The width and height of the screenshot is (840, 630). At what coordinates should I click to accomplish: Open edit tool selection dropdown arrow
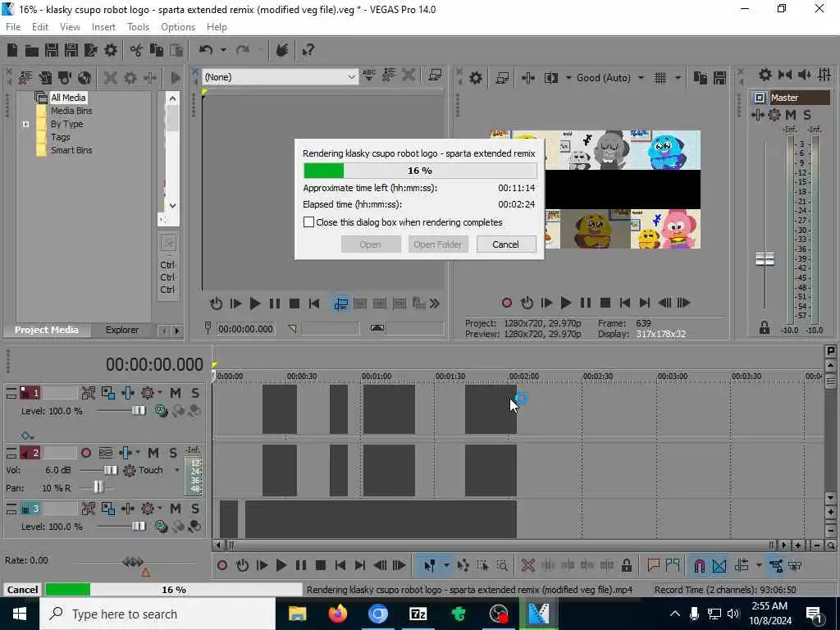point(445,565)
